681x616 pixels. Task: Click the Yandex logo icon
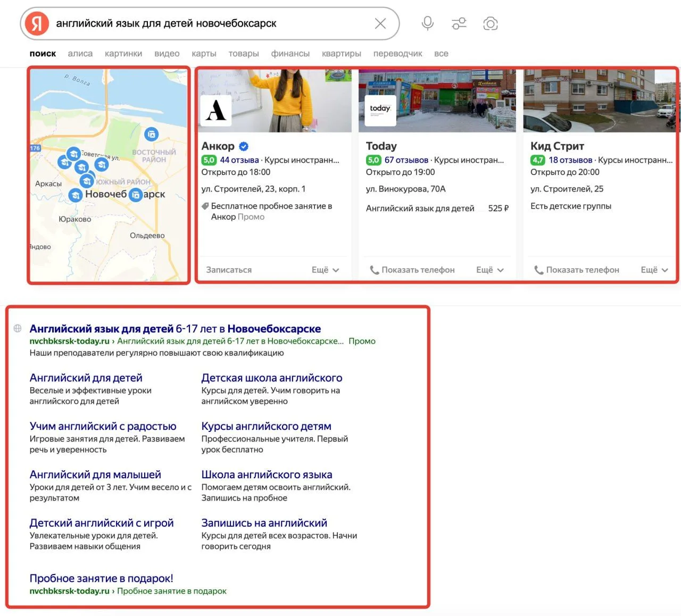[x=37, y=23]
